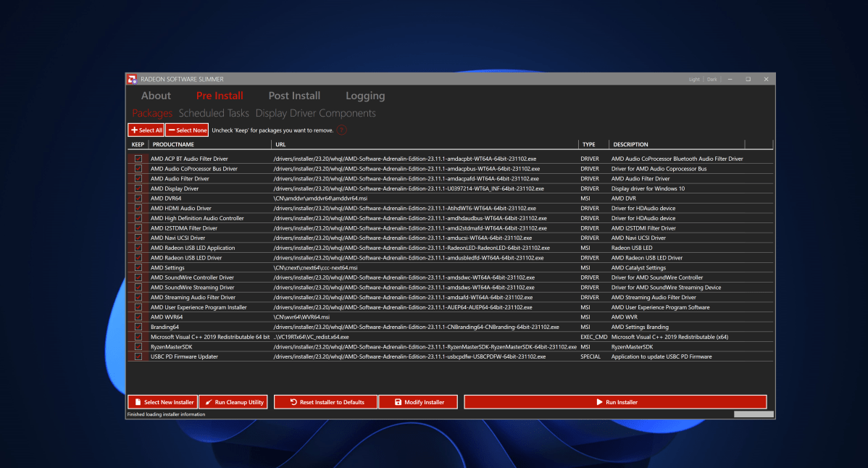The height and width of the screenshot is (468, 868).
Task: Click Select New Installer button
Action: [163, 402]
